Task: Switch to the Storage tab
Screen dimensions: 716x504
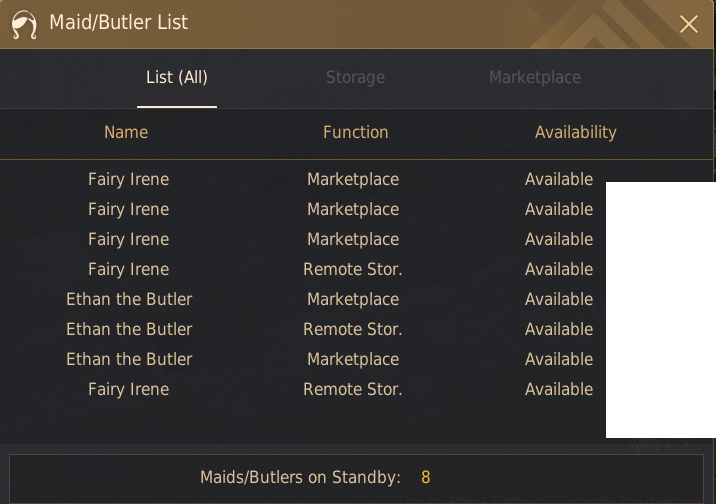Action: (355, 77)
